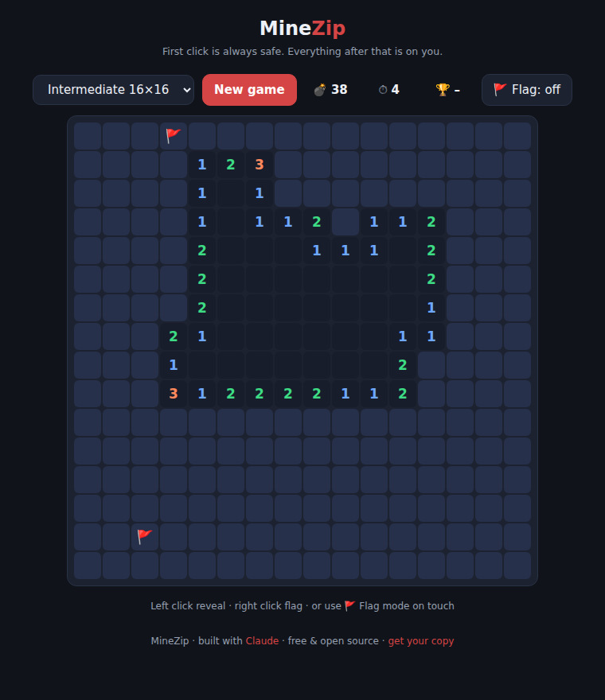The height and width of the screenshot is (700, 605).
Task: Click the flagged cell near the board's bottom-left
Action: [145, 537]
